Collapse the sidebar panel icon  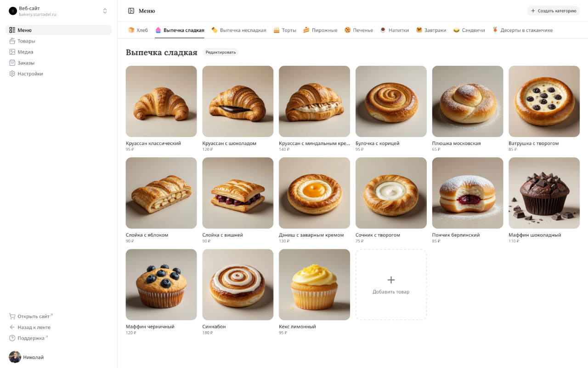click(131, 11)
